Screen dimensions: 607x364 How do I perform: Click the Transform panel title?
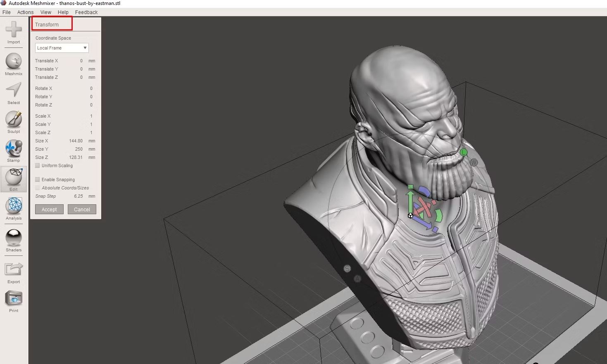click(47, 25)
